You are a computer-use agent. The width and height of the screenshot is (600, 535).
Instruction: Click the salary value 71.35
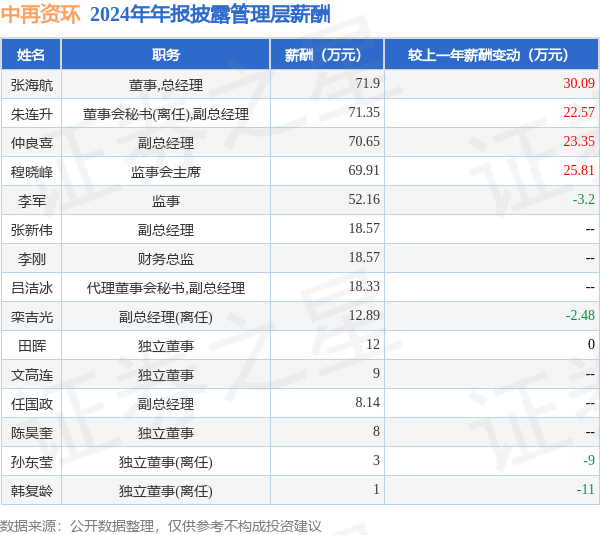point(364,112)
